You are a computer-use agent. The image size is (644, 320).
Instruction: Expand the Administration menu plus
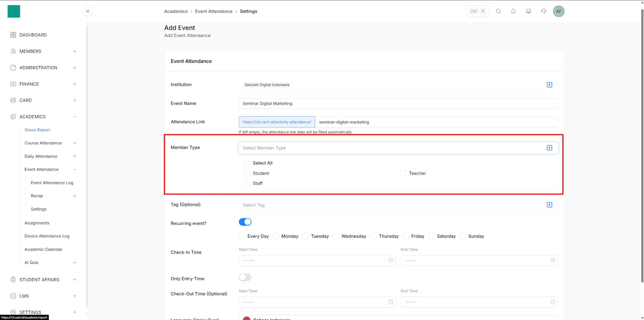[74, 68]
